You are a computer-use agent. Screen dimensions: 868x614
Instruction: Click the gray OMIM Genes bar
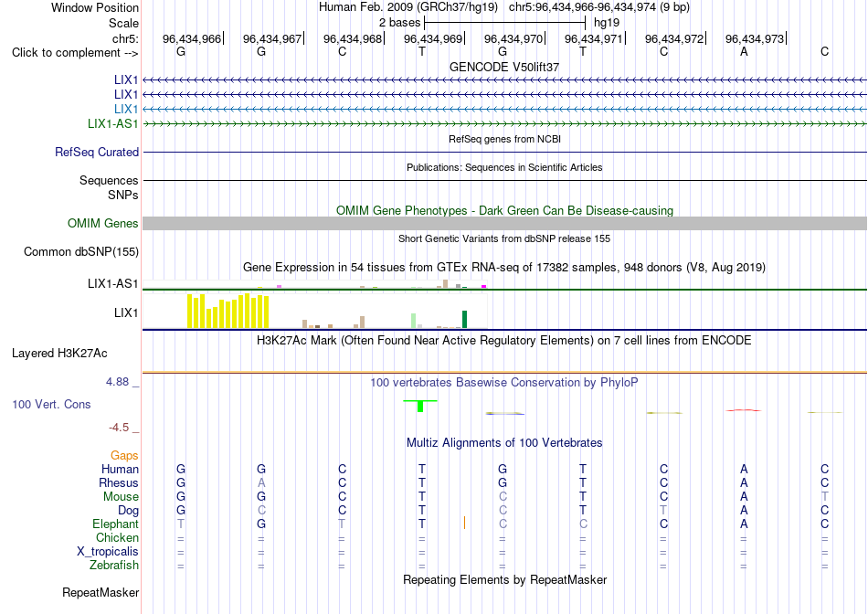click(505, 223)
